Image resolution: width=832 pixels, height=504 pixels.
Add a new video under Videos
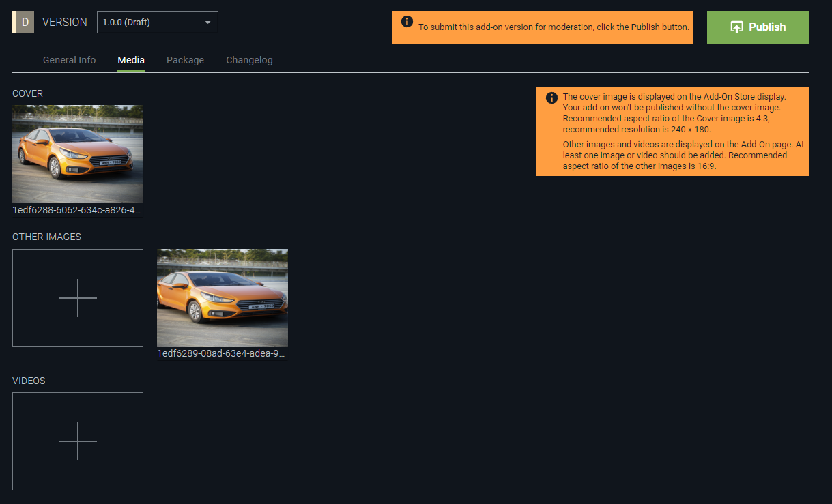point(78,441)
